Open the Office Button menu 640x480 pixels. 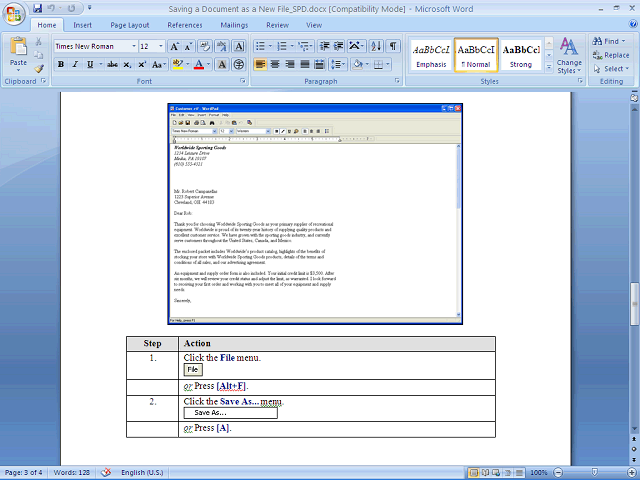click(x=14, y=14)
